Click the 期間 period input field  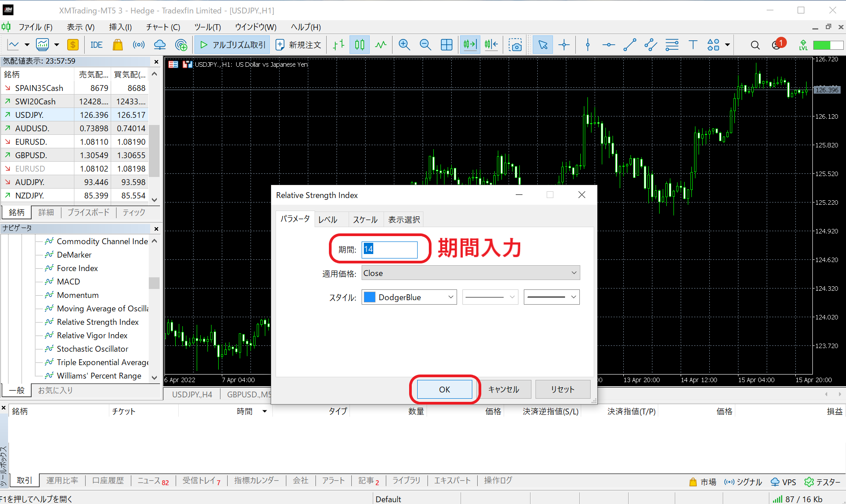(x=389, y=249)
